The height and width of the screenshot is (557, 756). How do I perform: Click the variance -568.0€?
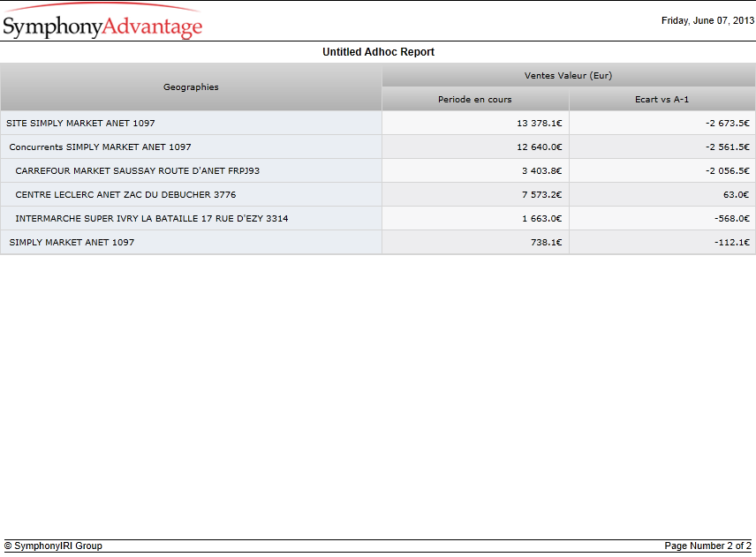coord(732,218)
